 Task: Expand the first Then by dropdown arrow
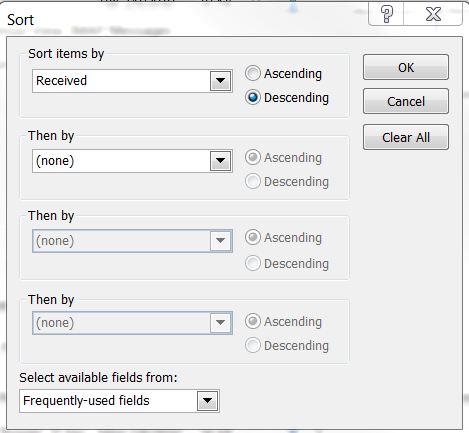[x=220, y=161]
